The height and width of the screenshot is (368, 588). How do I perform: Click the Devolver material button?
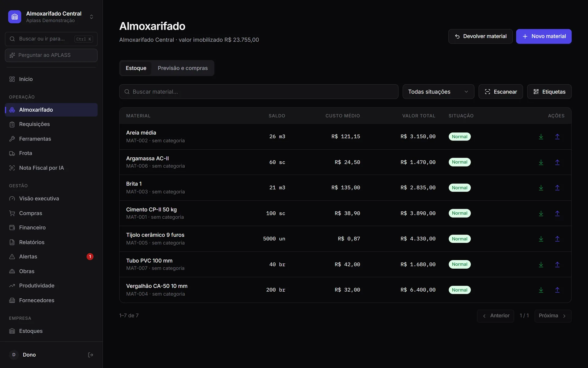coord(480,36)
